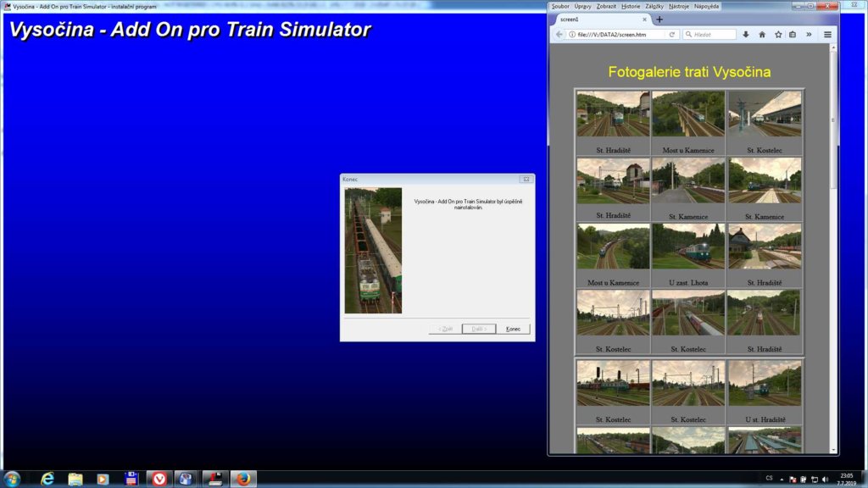Click the Firefox back arrow button
The image size is (868, 488).
[x=559, y=34]
